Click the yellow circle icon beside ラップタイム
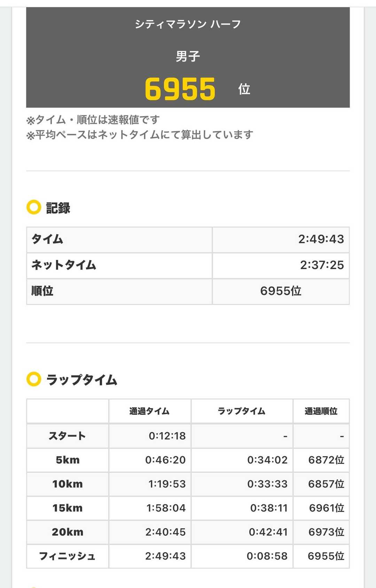Viewport: 376px width, 588px height. [34, 379]
